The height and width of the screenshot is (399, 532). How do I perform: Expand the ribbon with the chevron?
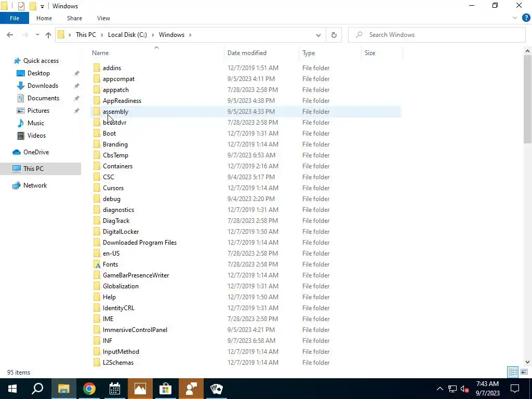point(515,18)
